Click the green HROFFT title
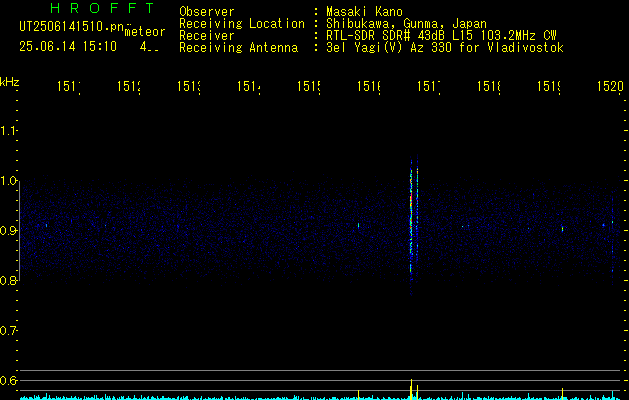 click(x=103, y=8)
